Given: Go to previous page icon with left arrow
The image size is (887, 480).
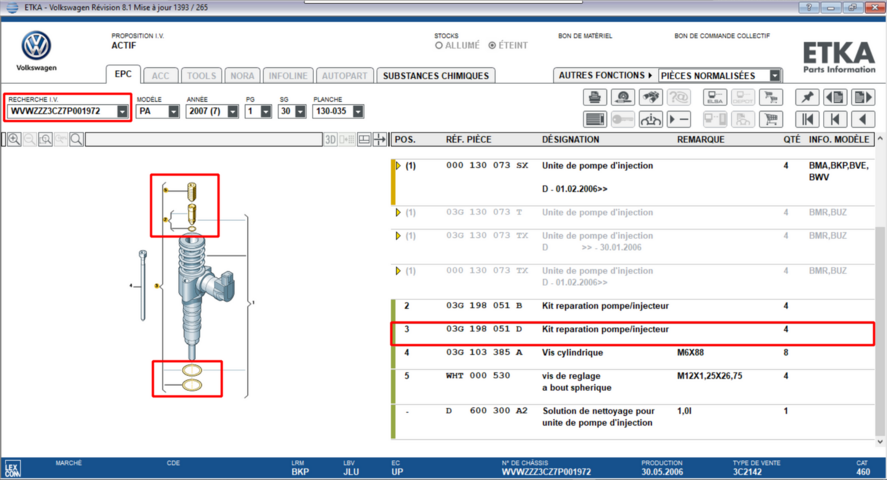Looking at the screenshot, I should (835, 97).
